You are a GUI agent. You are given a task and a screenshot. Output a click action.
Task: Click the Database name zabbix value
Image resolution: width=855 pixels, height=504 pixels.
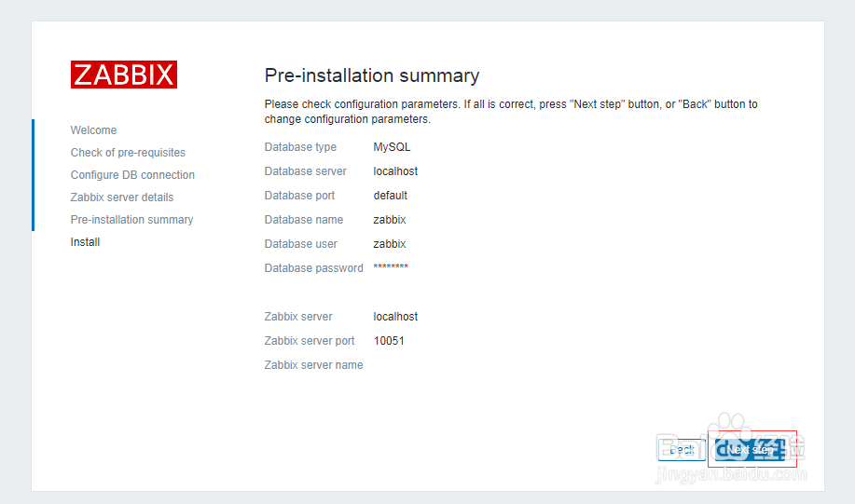(389, 220)
